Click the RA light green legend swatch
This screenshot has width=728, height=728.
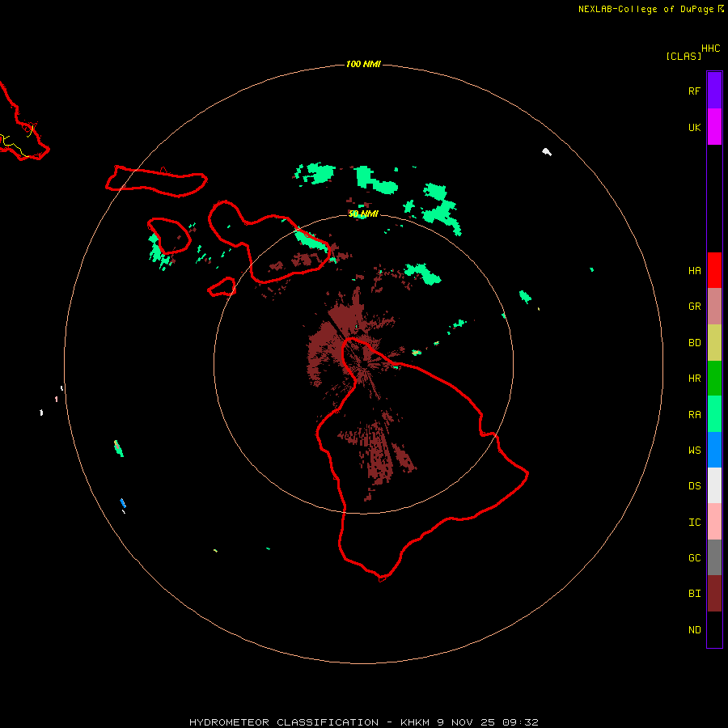tap(714, 414)
